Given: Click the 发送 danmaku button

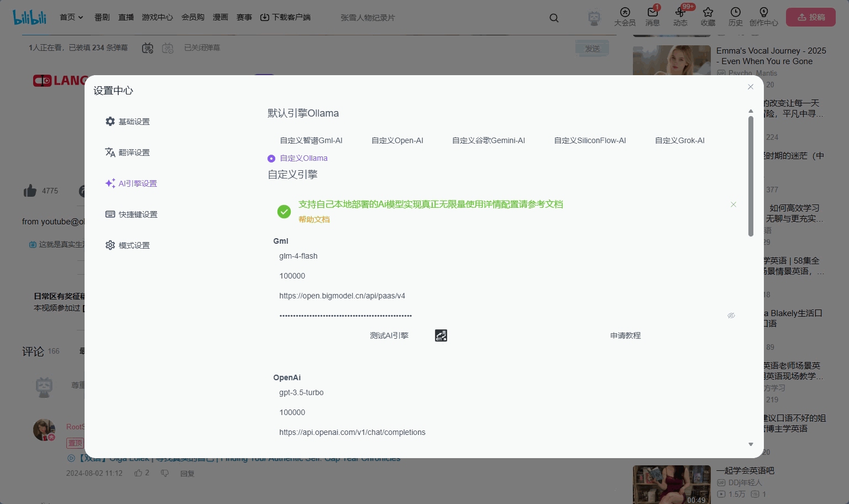Looking at the screenshot, I should pos(593,49).
